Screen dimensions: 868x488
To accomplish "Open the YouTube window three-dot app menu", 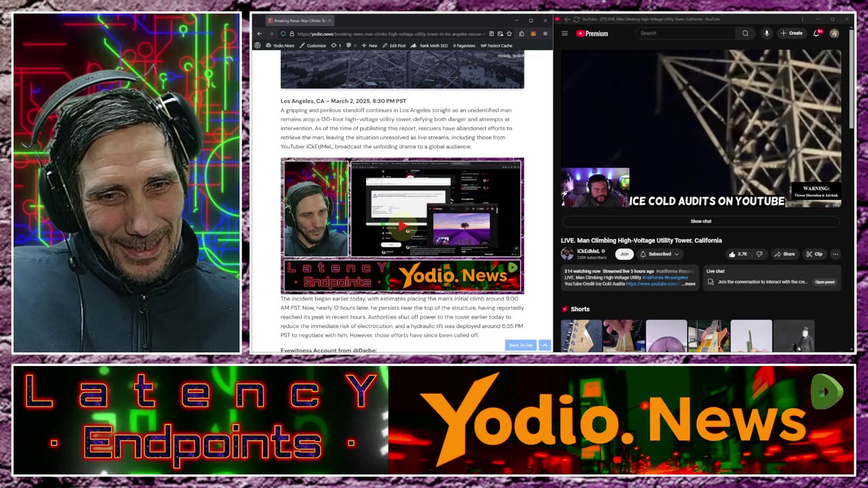I will point(802,19).
